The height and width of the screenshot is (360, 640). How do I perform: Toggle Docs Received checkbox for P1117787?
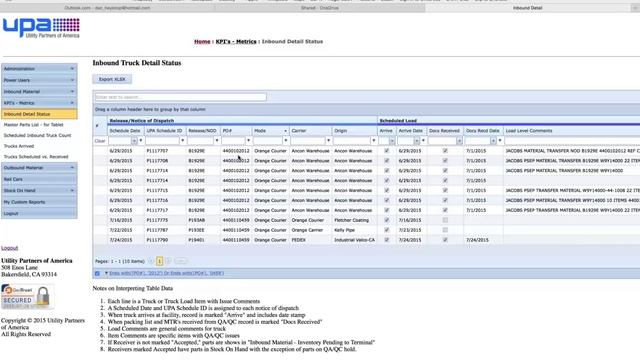(x=445, y=230)
